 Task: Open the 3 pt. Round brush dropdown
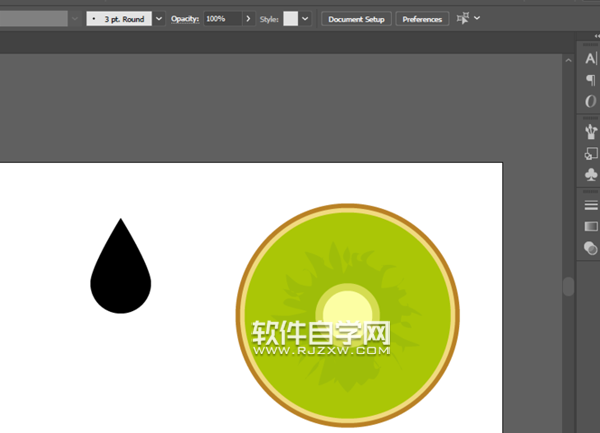point(119,19)
